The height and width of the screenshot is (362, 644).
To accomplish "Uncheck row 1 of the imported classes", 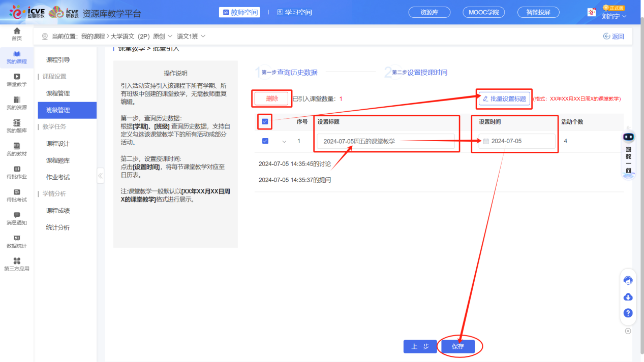I will click(x=265, y=141).
